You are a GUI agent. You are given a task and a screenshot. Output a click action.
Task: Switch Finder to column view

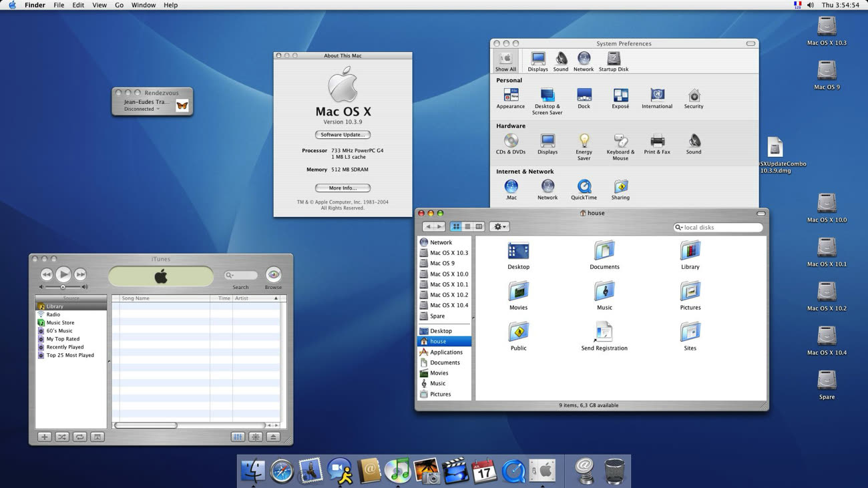(479, 227)
